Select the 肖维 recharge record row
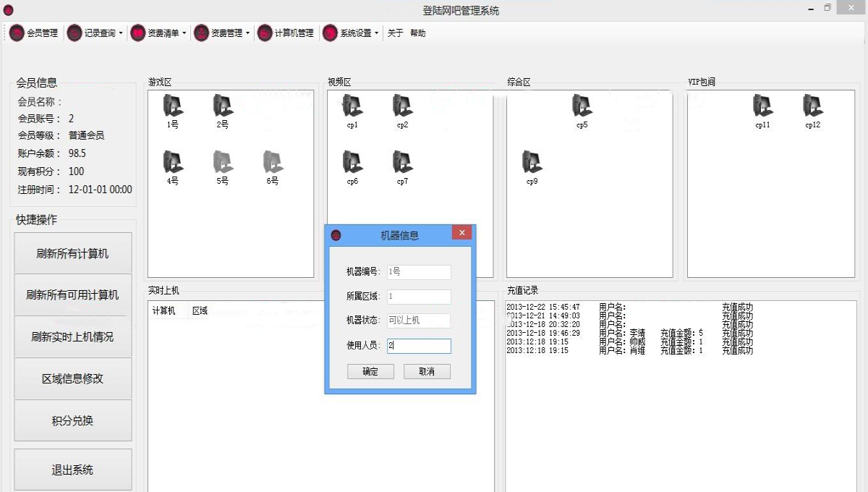868x492 pixels. tap(629, 351)
